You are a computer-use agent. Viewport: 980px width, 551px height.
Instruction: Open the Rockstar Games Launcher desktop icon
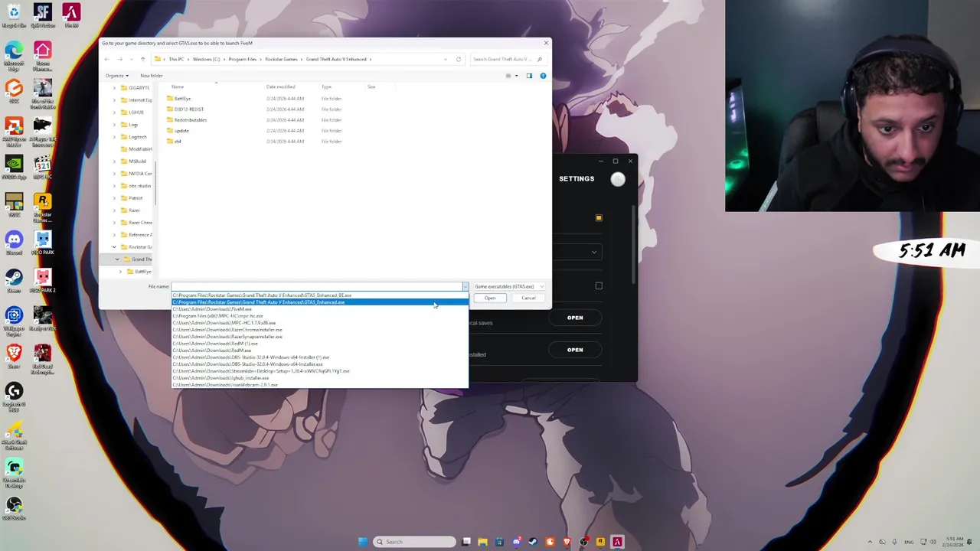(x=43, y=207)
